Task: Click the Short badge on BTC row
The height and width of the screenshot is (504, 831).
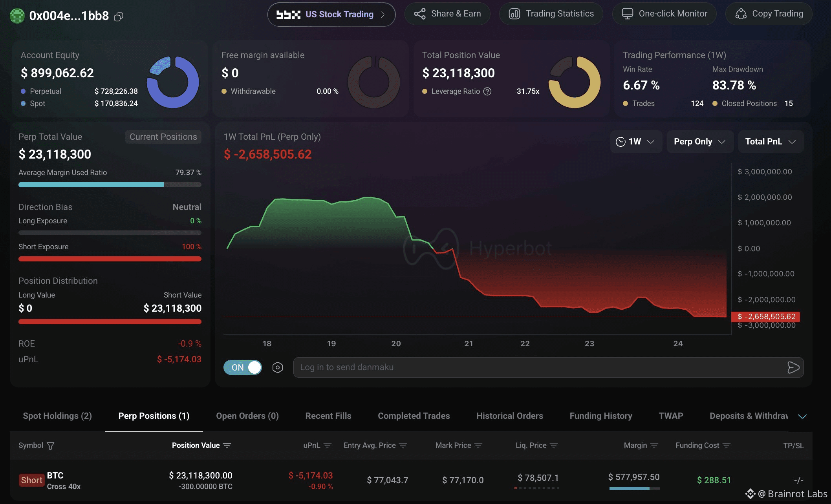Action: (31, 480)
